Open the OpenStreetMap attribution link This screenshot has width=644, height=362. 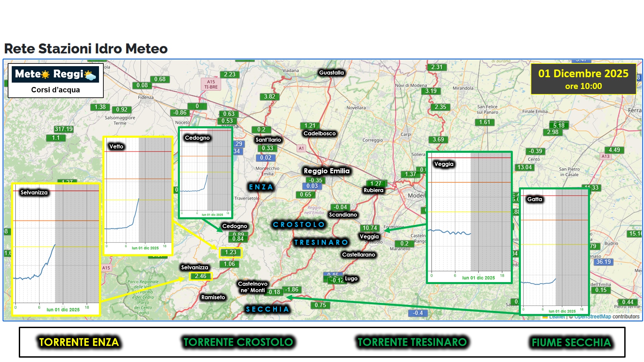pos(593,317)
